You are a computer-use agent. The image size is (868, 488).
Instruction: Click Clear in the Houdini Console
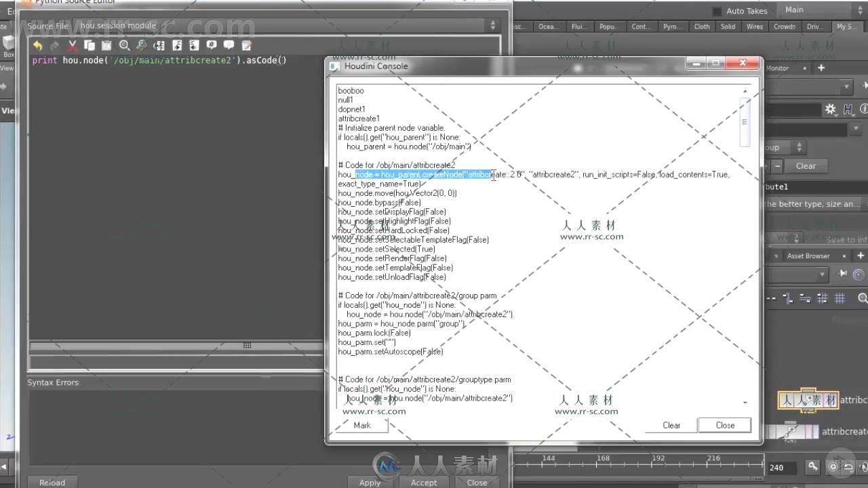coord(671,425)
